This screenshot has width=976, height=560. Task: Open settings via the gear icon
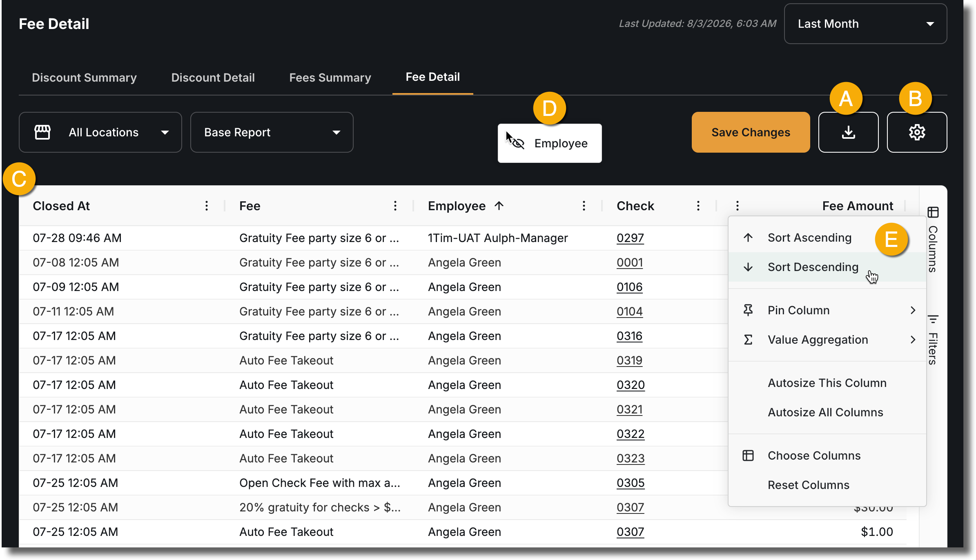(x=917, y=132)
